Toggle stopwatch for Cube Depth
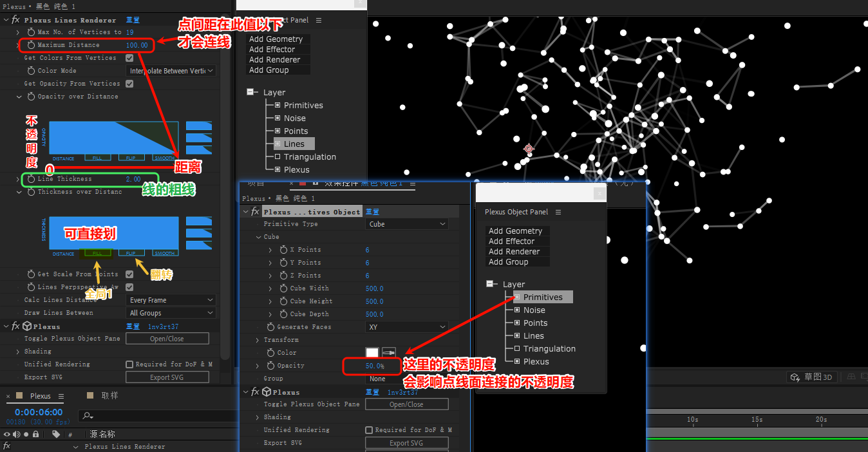 click(x=283, y=314)
